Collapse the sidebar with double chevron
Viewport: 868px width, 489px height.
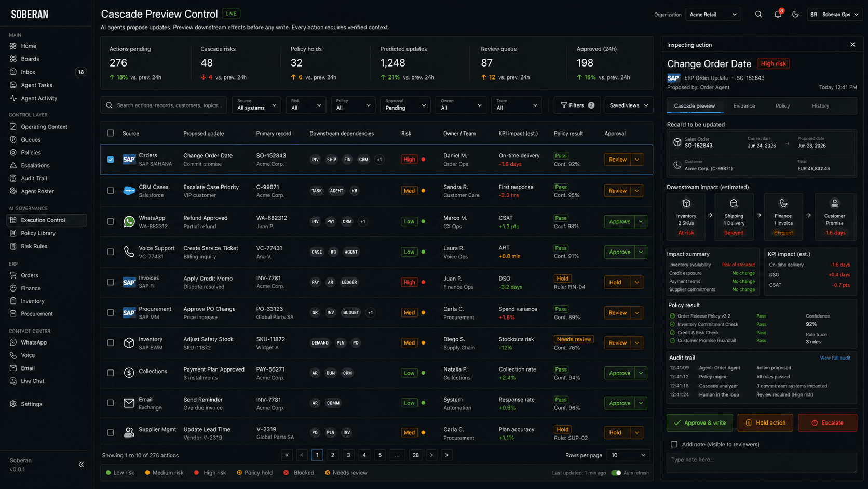[81, 465]
